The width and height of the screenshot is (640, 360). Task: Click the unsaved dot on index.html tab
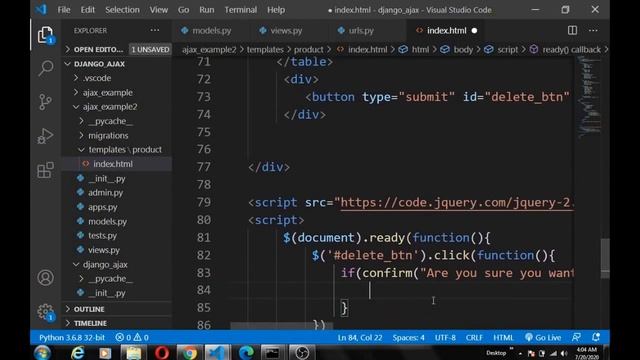point(474,31)
